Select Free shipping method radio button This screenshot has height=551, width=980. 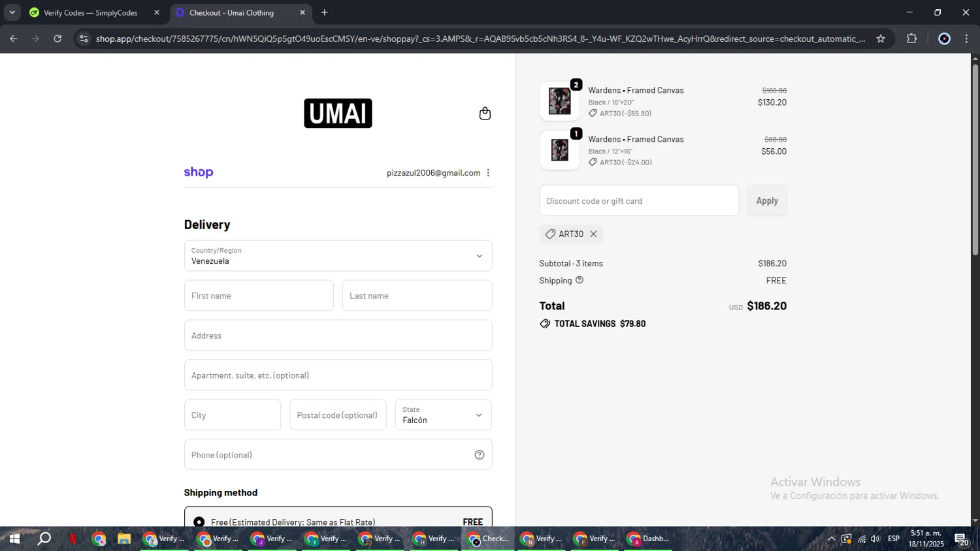click(x=199, y=522)
